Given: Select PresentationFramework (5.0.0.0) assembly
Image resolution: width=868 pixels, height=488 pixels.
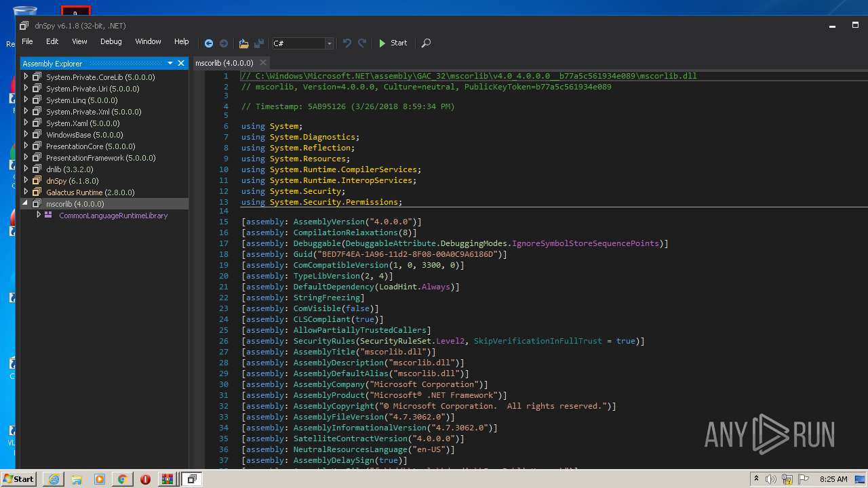Looking at the screenshot, I should 101,158.
